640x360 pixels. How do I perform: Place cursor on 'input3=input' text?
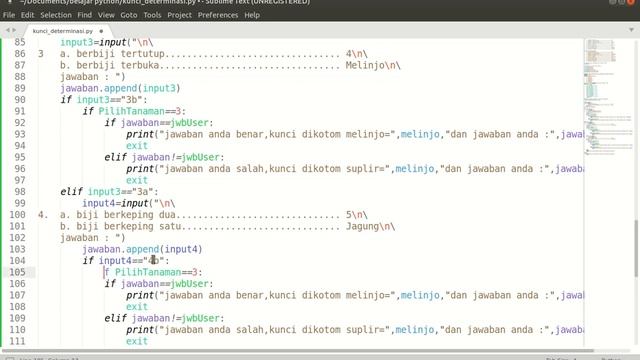pos(93,42)
